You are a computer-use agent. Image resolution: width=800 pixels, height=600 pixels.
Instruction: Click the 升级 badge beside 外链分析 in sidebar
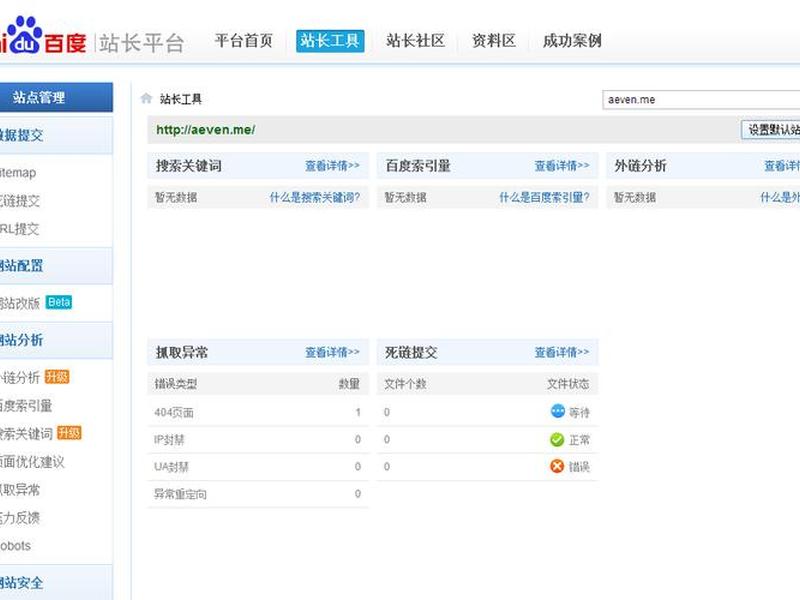[57, 377]
